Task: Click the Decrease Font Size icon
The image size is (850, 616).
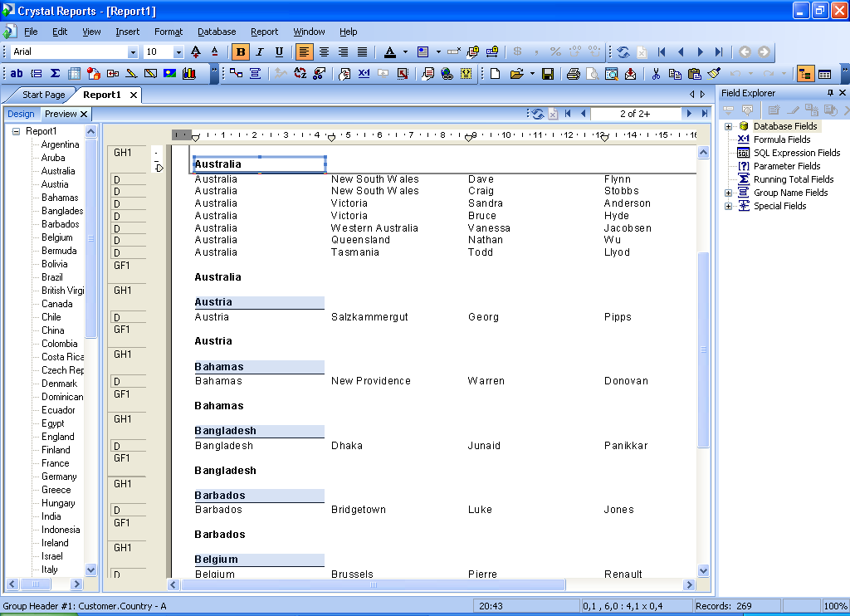Action: [x=215, y=52]
